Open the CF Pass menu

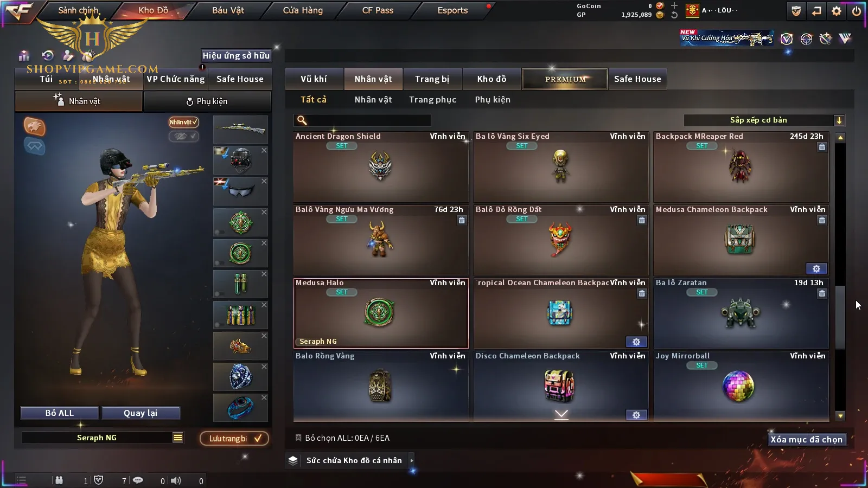coord(378,10)
